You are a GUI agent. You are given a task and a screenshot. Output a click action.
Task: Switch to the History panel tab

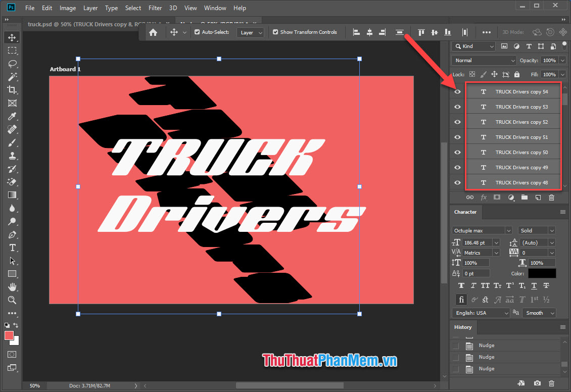463,327
